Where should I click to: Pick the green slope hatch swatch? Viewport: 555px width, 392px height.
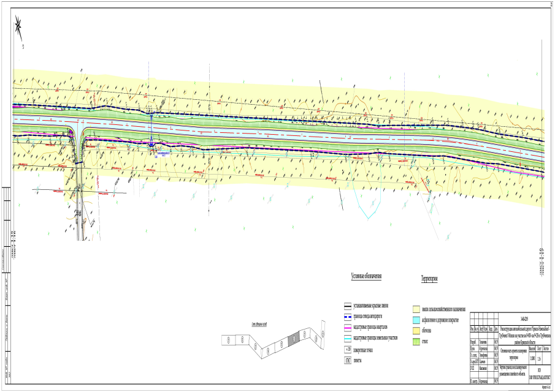pyautogui.click(x=416, y=341)
